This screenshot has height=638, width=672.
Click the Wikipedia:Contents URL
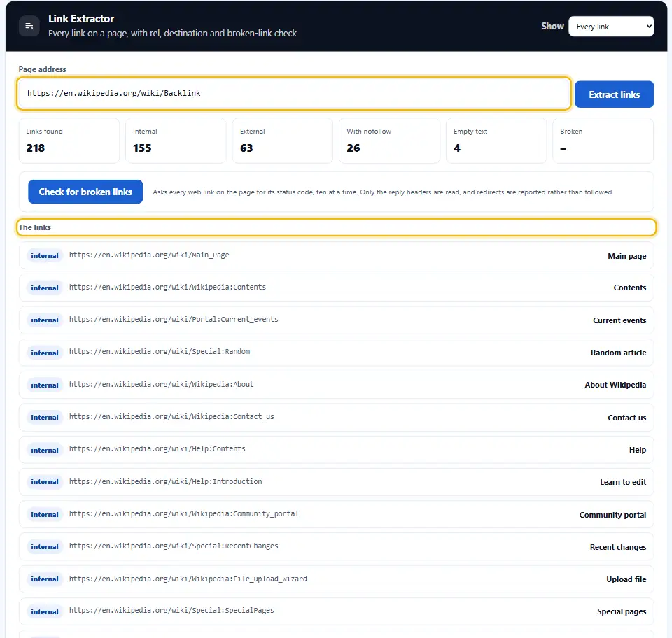(167, 287)
